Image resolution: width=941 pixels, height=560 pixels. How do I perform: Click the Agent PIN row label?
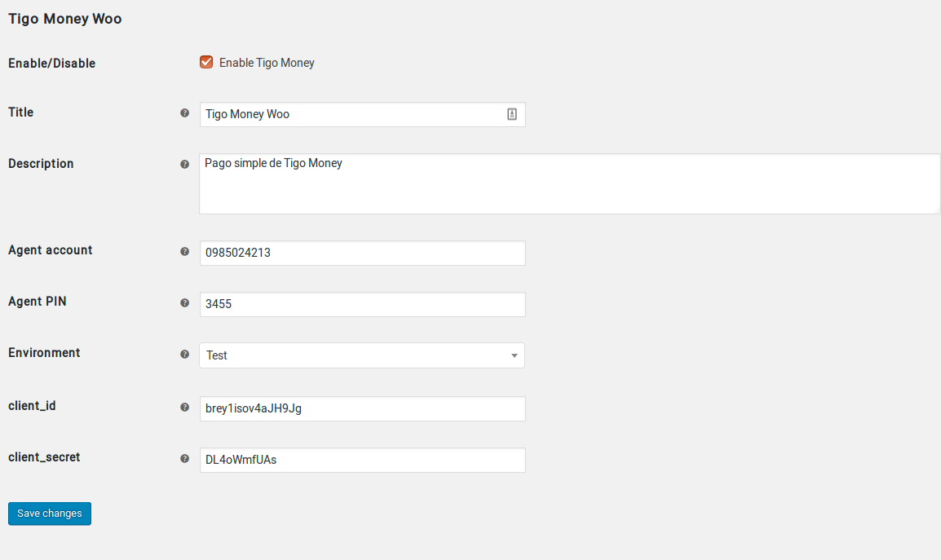point(38,302)
